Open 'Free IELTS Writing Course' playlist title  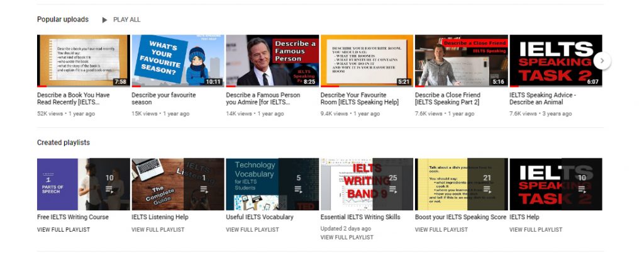pos(73,217)
